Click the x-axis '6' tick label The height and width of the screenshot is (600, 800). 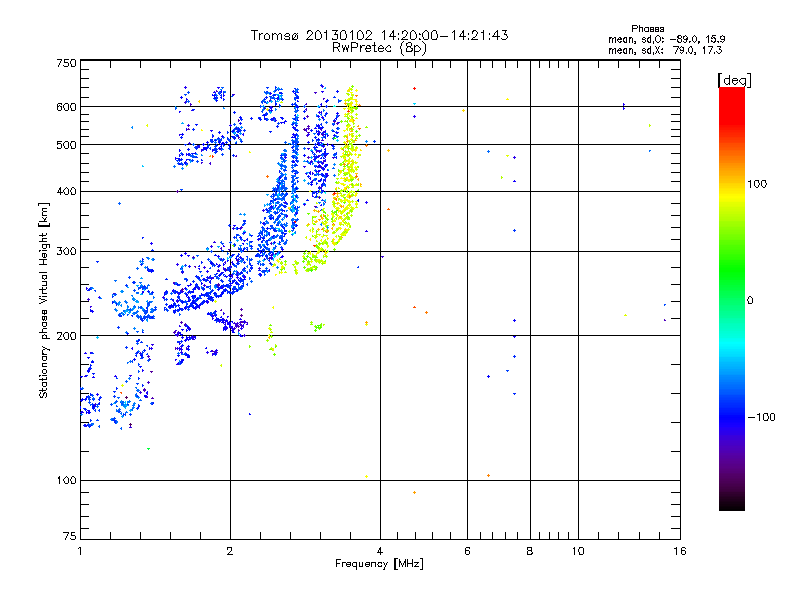click(467, 551)
